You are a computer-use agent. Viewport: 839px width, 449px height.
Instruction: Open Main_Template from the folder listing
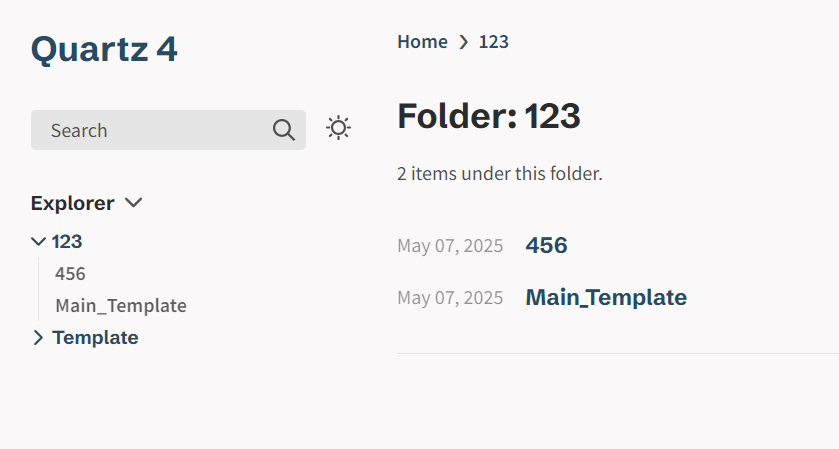[x=606, y=298]
